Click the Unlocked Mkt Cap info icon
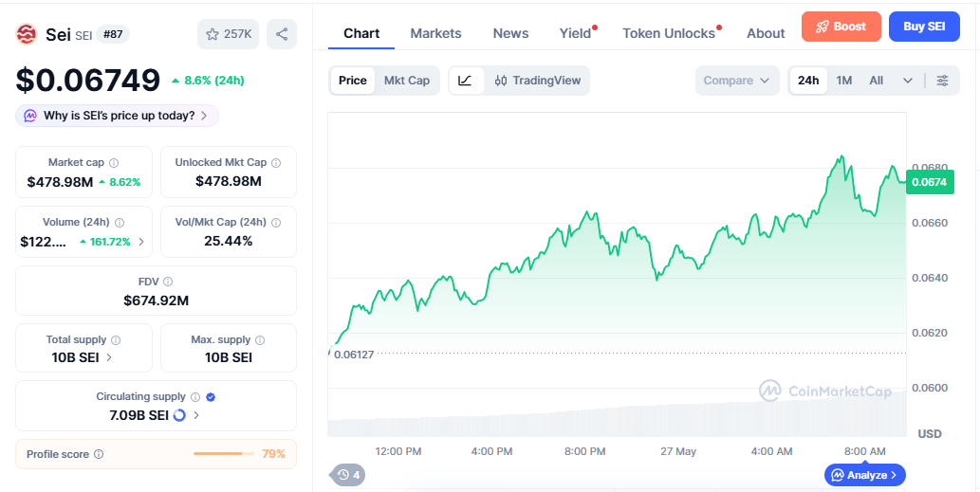Screen dimensions: 980x492 pyautogui.click(x=276, y=163)
